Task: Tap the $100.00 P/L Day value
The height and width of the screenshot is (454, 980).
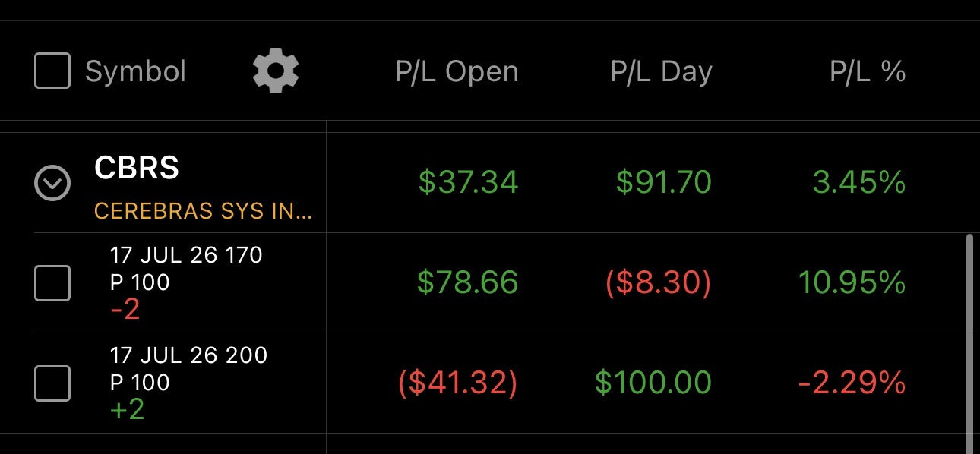Action: [x=653, y=383]
